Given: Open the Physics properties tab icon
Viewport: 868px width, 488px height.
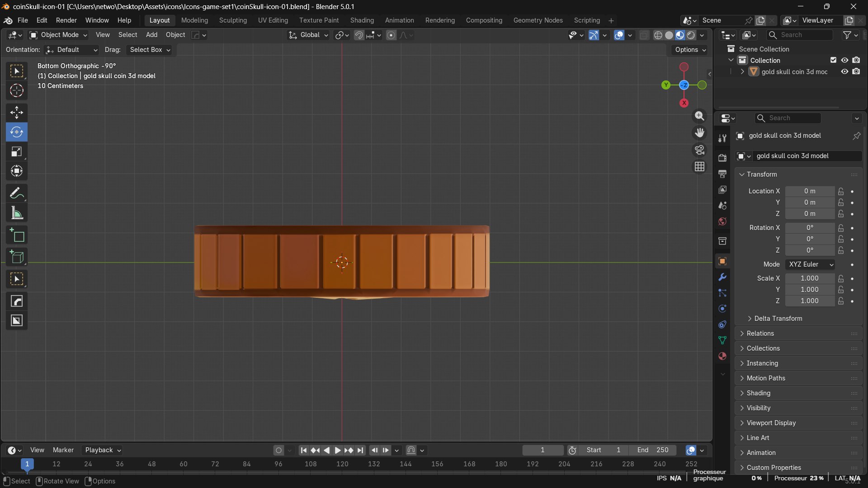Looking at the screenshot, I should pyautogui.click(x=722, y=309).
